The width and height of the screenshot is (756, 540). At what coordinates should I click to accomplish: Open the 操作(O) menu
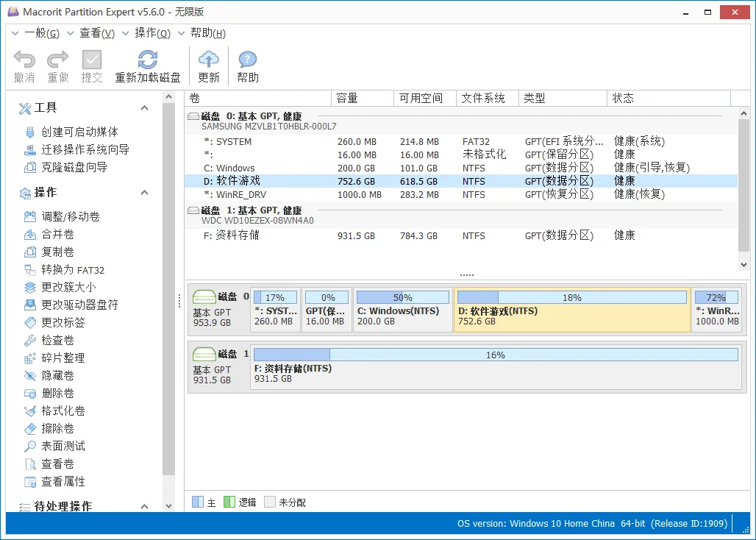[151, 33]
